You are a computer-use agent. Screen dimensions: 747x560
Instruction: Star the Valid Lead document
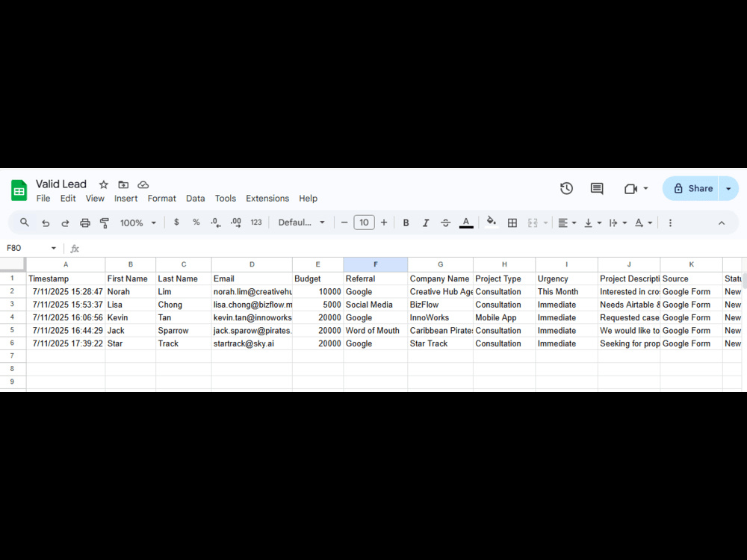[103, 184]
